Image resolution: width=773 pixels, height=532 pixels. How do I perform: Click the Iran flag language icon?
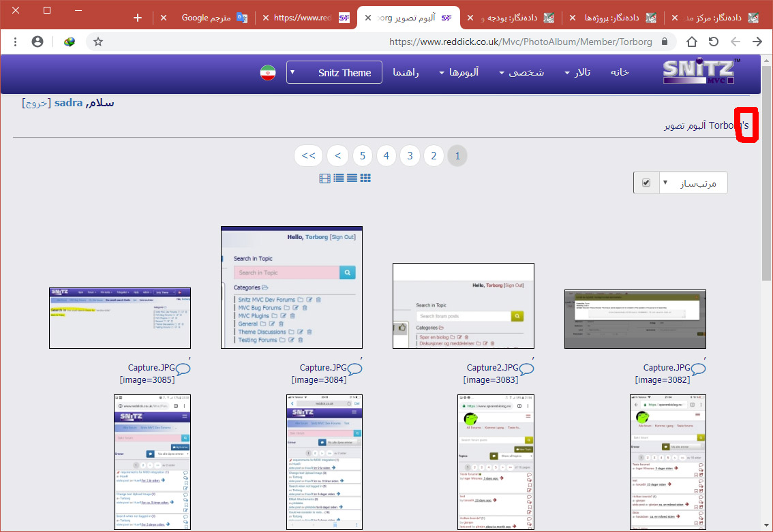(x=267, y=73)
